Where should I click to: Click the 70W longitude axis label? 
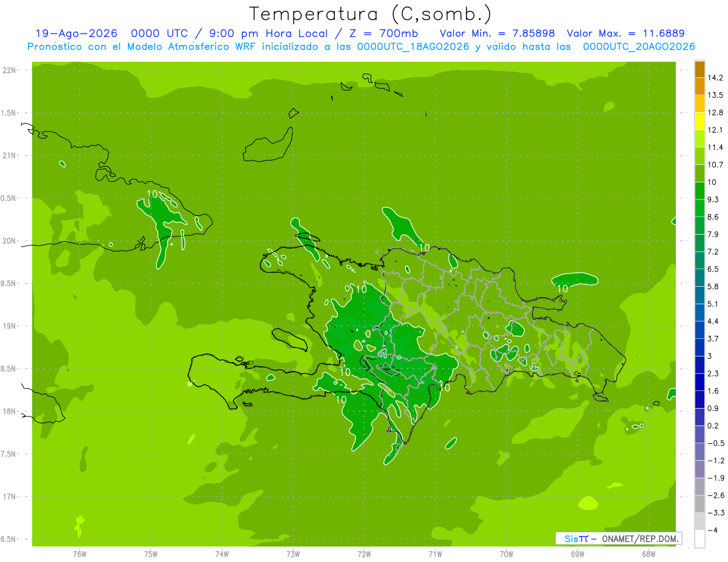coord(507,554)
